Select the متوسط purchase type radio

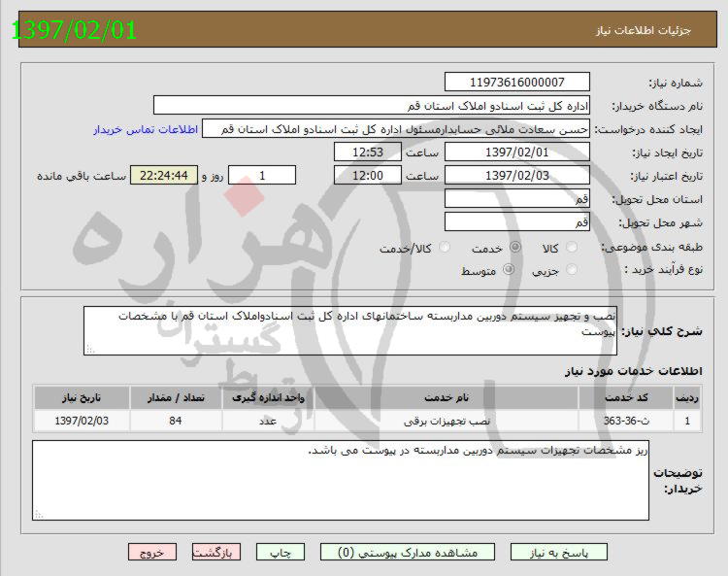coord(509,269)
